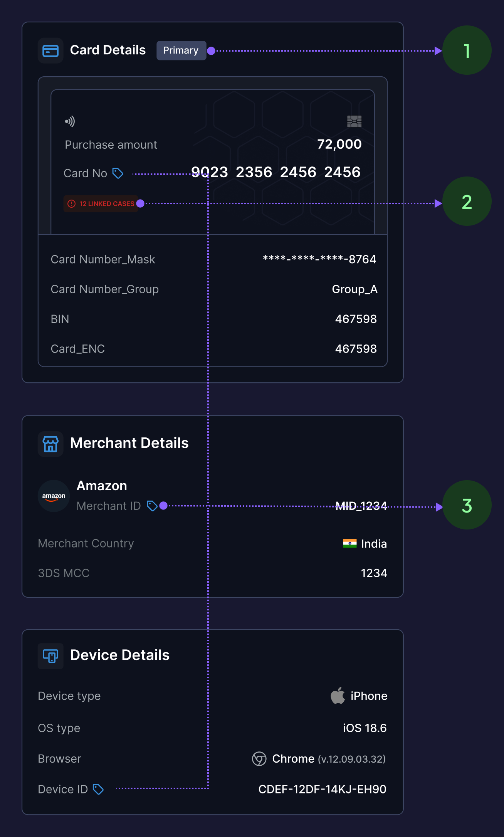
Task: Open the 12 Linked Cases badge
Action: [101, 203]
